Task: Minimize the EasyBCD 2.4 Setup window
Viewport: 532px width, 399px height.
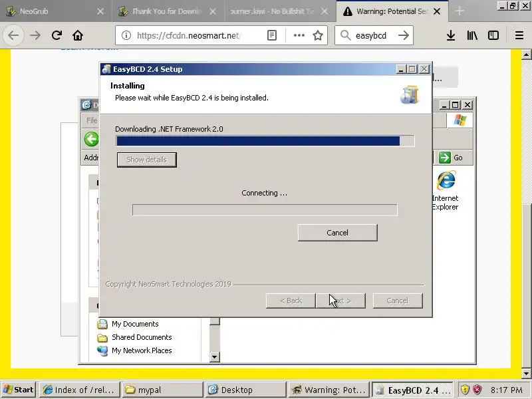Action: 401,69
